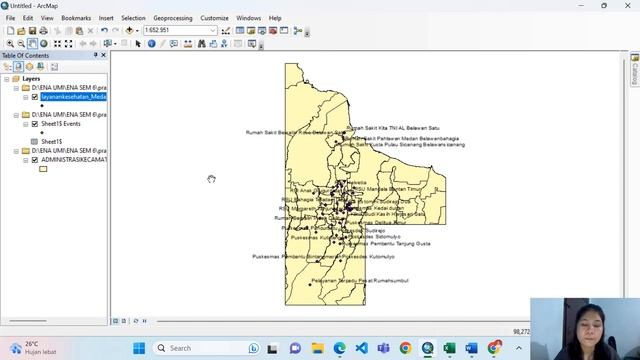Select the Zoom In tool

10,44
